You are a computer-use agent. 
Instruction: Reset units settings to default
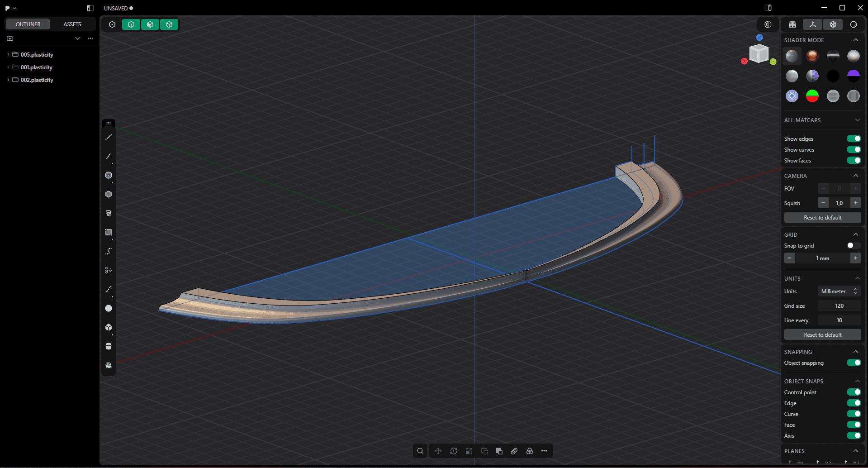tap(822, 335)
